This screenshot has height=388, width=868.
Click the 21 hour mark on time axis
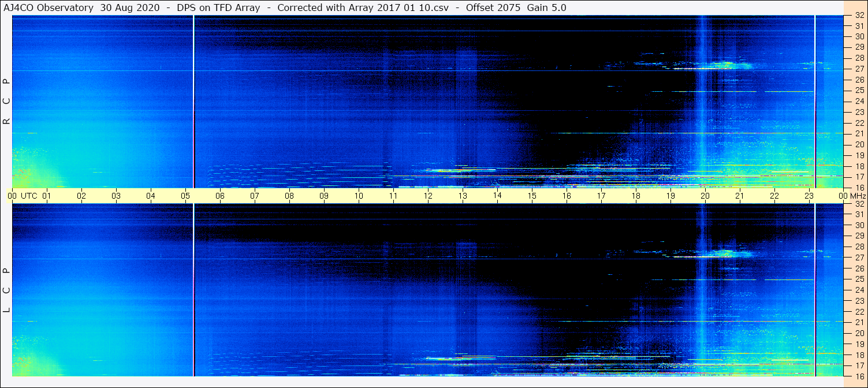click(740, 196)
